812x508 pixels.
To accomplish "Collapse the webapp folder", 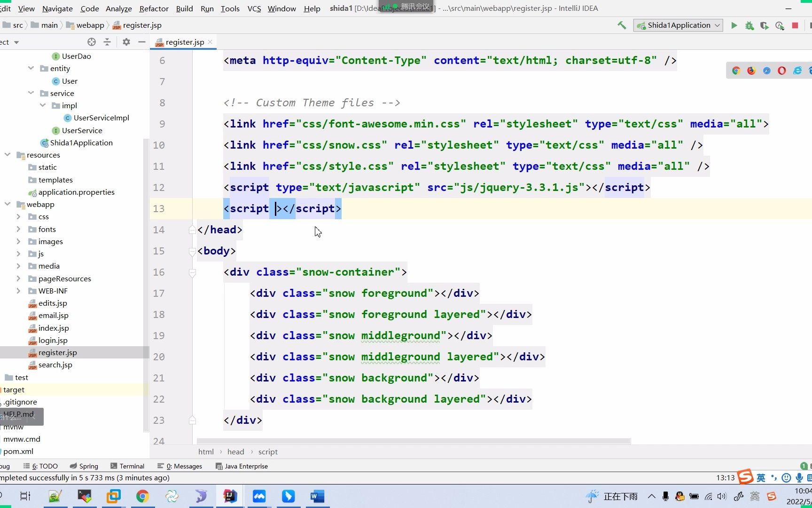I will click(8, 204).
